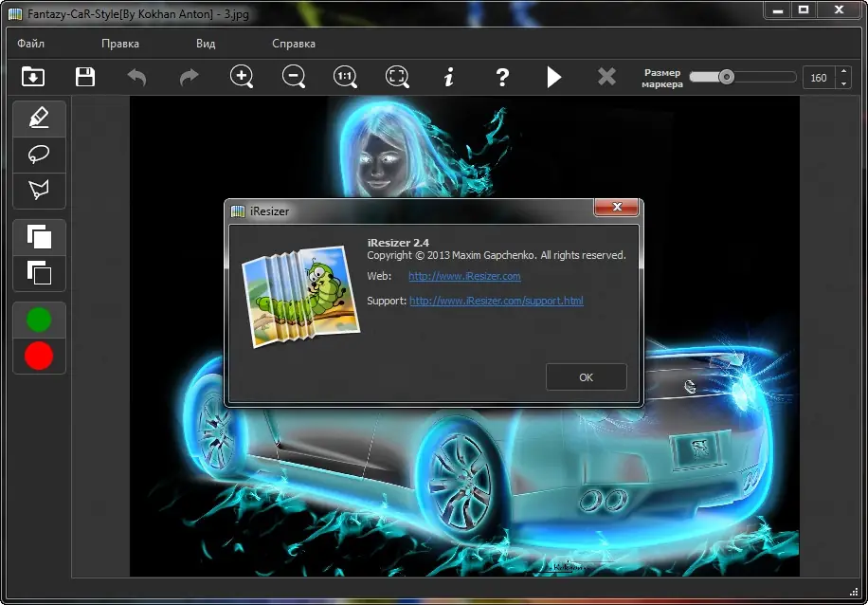Click the iResizer 2.4 version text
868x605 pixels.
point(398,243)
